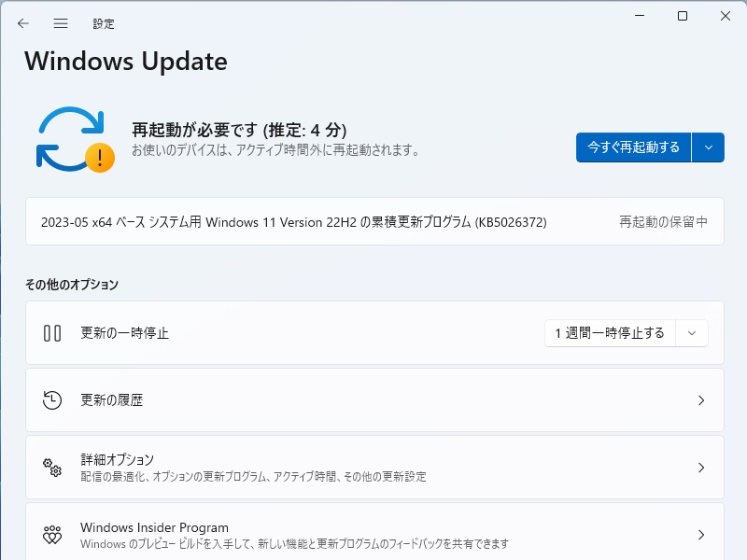Screen dimensions: 747x560
Task: Click the update history clock icon
Action: pyautogui.click(x=52, y=400)
